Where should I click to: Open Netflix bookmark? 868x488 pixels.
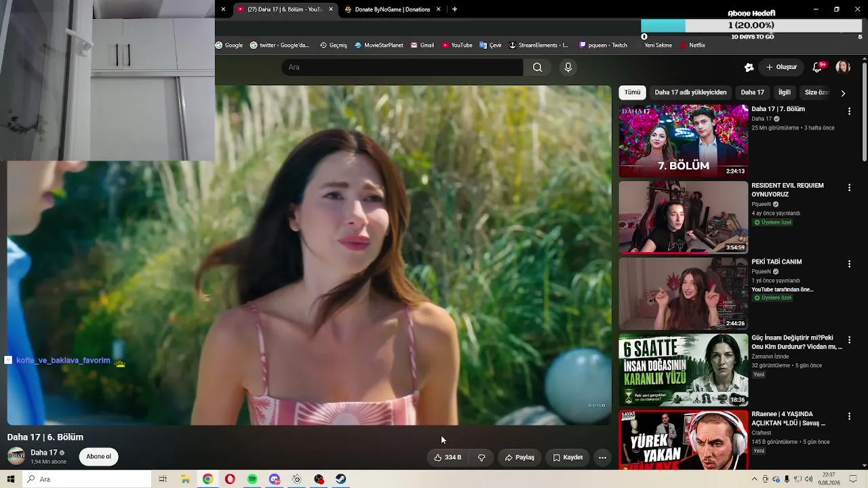[x=692, y=45]
